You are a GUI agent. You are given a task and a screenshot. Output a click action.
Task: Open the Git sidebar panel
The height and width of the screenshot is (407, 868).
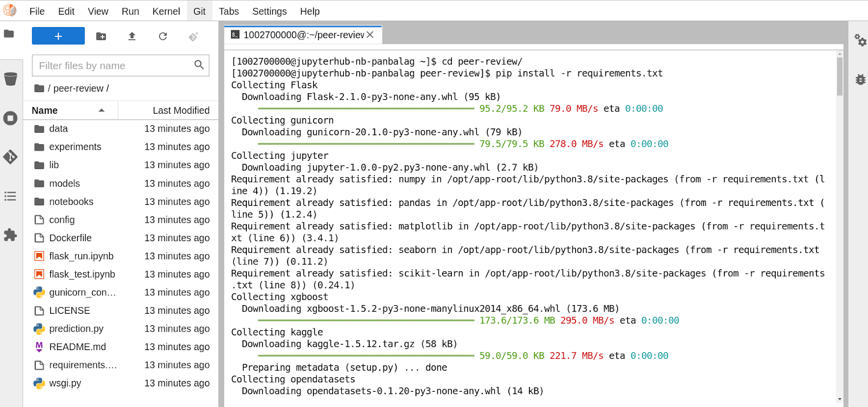pyautogui.click(x=10, y=157)
